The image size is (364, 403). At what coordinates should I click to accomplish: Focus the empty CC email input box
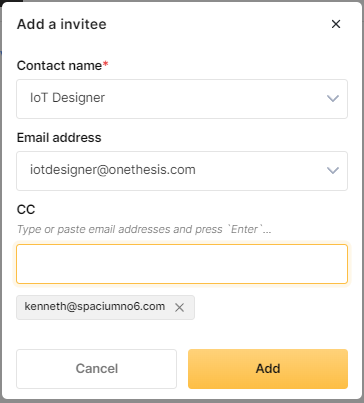[182, 264]
